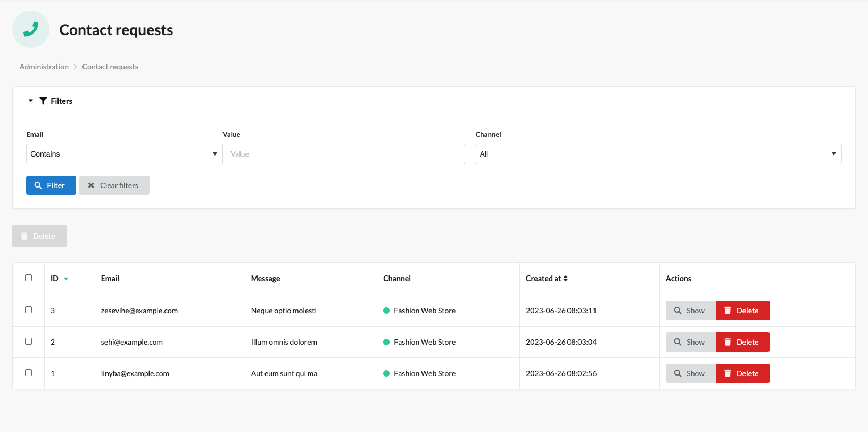
Task: Delete request from zesevihe@example.com
Action: [x=743, y=311]
